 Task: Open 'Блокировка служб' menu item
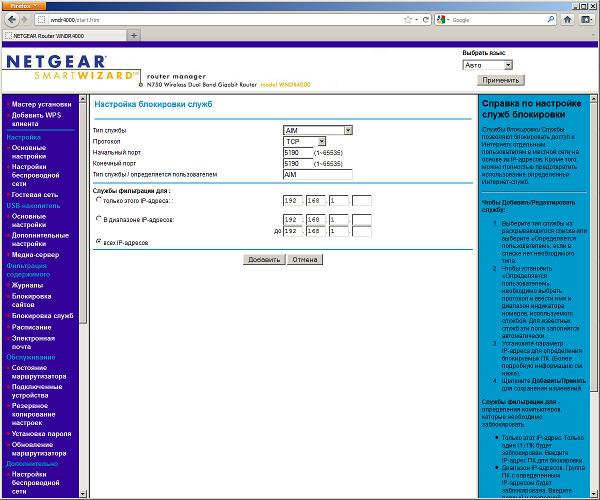pos(42,316)
